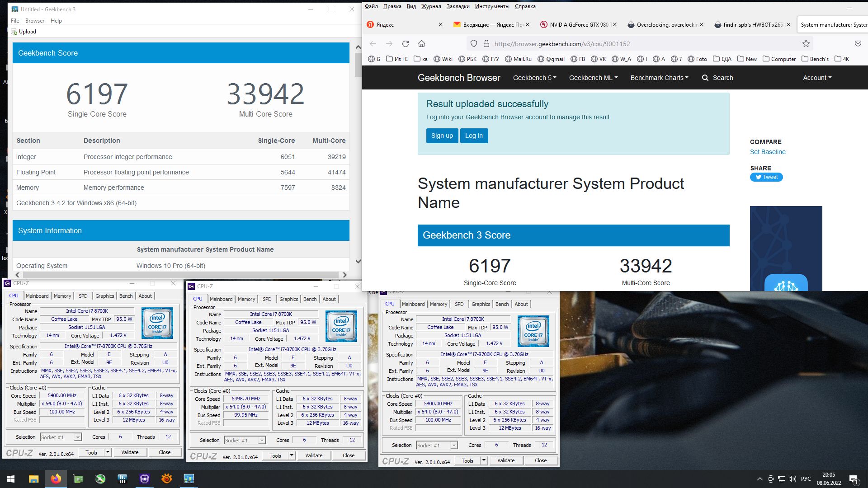868x488 pixels.
Task: Click Search in Geekbench Browser navbar
Action: tap(717, 78)
